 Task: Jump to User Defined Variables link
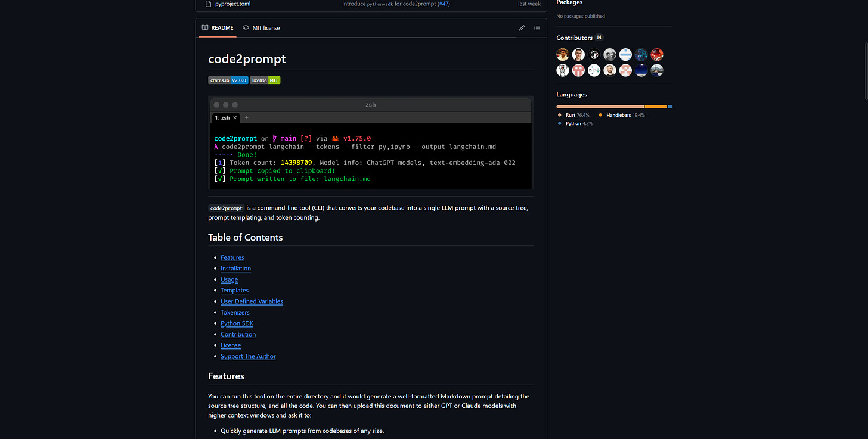[252, 301]
